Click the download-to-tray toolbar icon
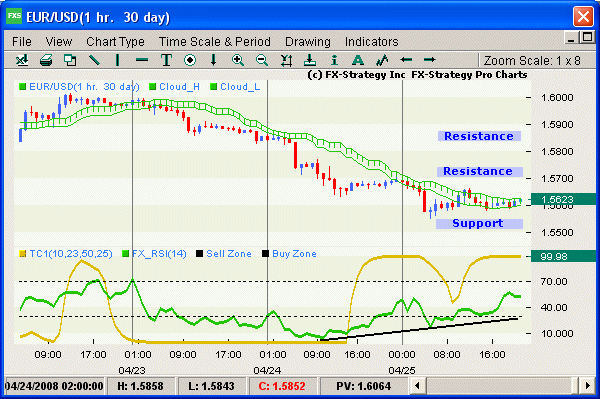600x399 pixels. (x=310, y=60)
